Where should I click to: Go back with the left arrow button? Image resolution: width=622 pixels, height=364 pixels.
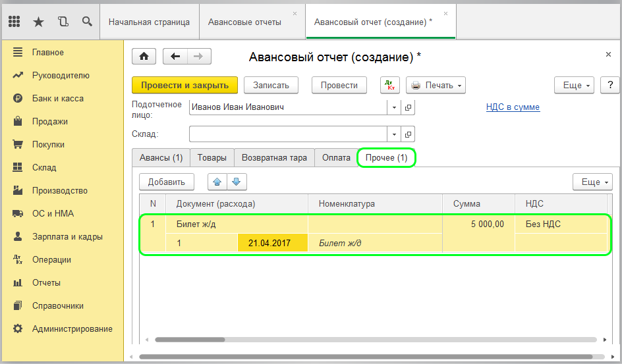pos(175,57)
